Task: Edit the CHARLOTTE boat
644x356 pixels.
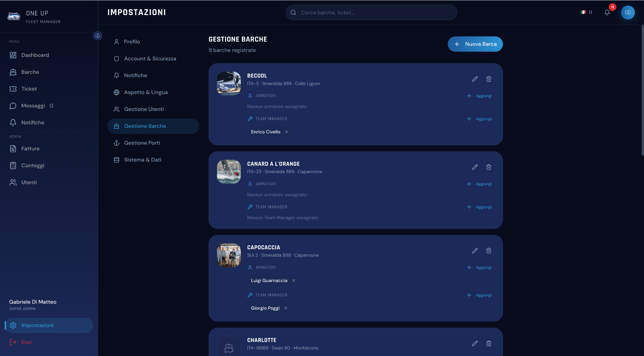Action: click(x=475, y=343)
